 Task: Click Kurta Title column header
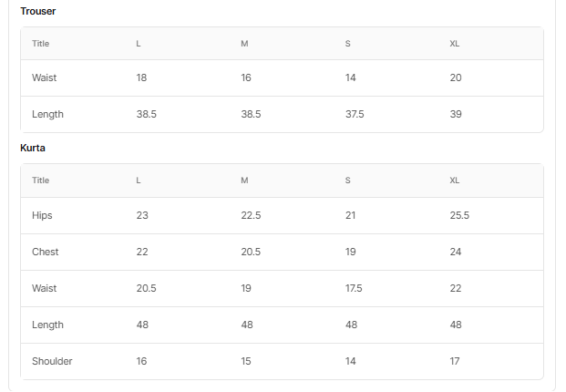click(40, 181)
